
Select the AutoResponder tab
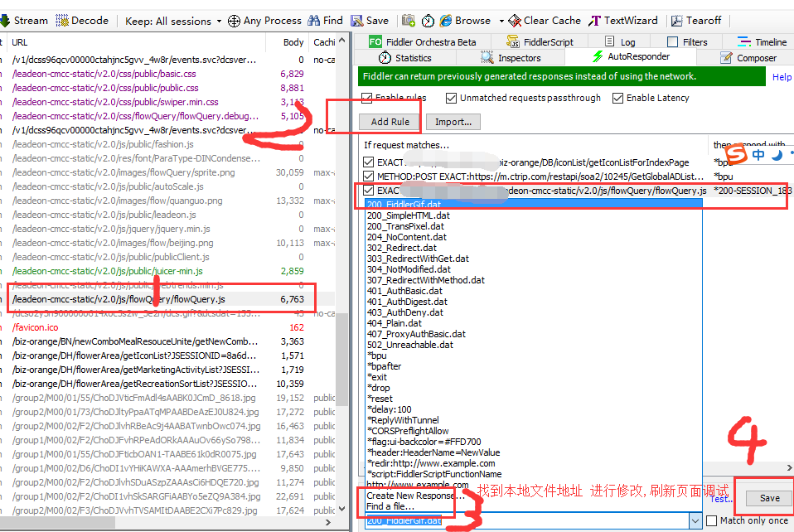coord(631,56)
